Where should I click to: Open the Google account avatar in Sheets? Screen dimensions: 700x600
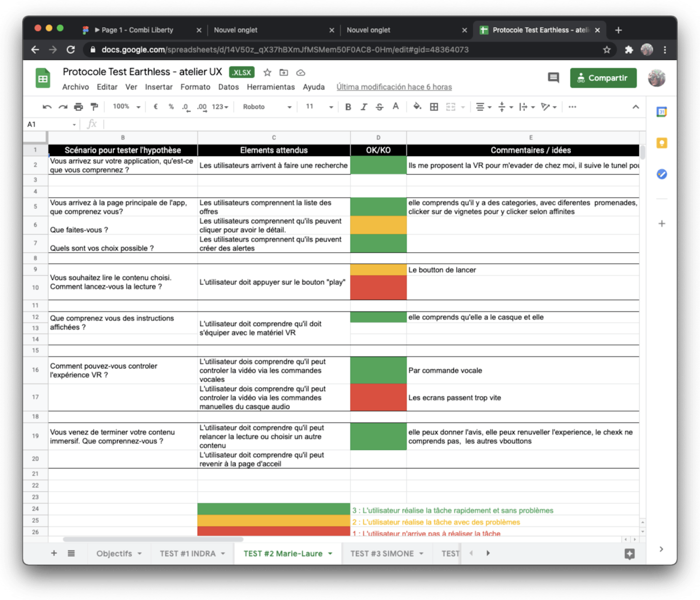pyautogui.click(x=657, y=78)
